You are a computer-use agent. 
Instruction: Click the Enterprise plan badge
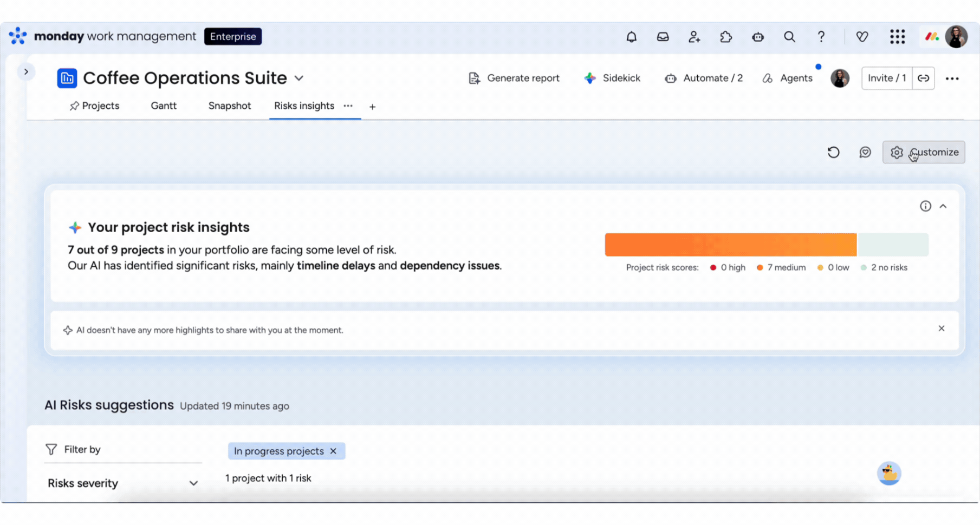pyautogui.click(x=233, y=36)
